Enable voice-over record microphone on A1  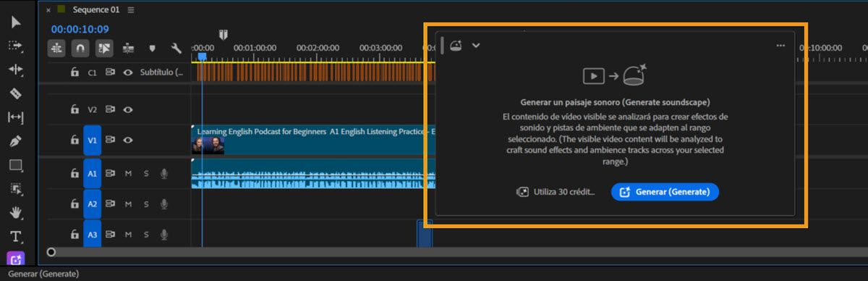164,174
